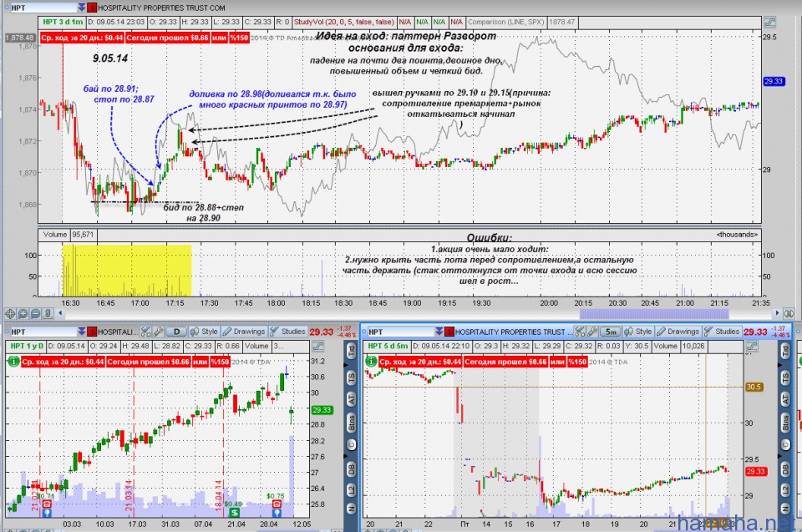Click the 'HPT 3 d 1m' timeframe label
This screenshot has width=802, height=532.
pos(63,22)
